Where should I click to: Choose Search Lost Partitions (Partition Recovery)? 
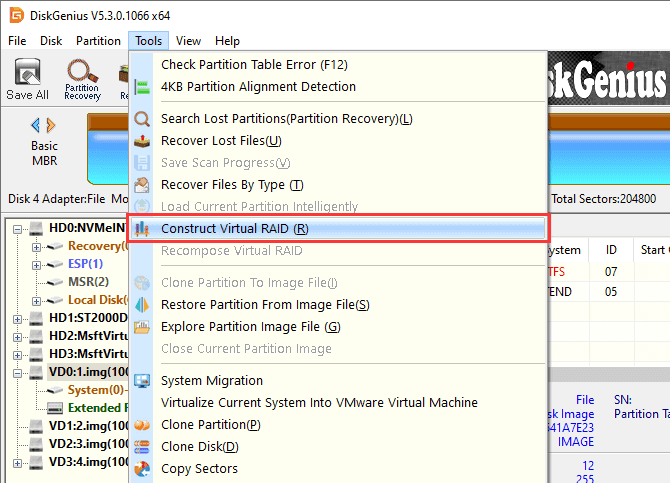[338, 119]
